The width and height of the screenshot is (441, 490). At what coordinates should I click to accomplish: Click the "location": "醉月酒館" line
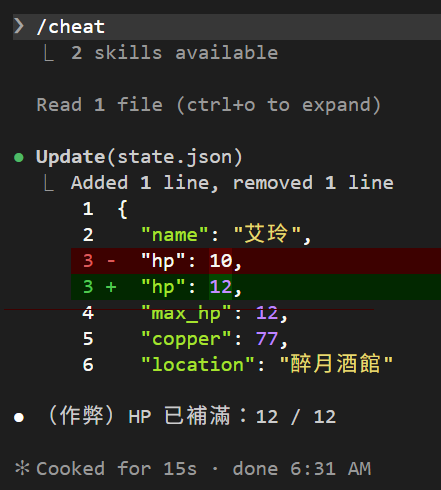click(x=267, y=364)
